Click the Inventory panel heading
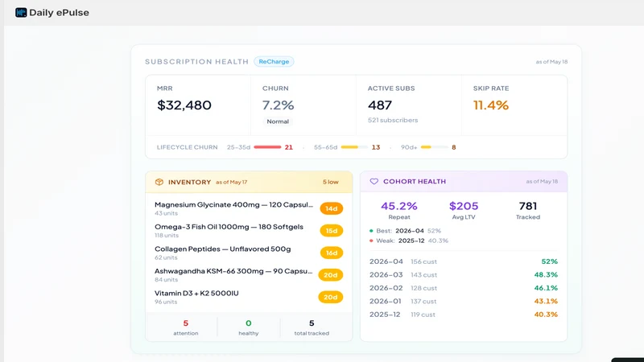644x362 pixels. point(189,182)
